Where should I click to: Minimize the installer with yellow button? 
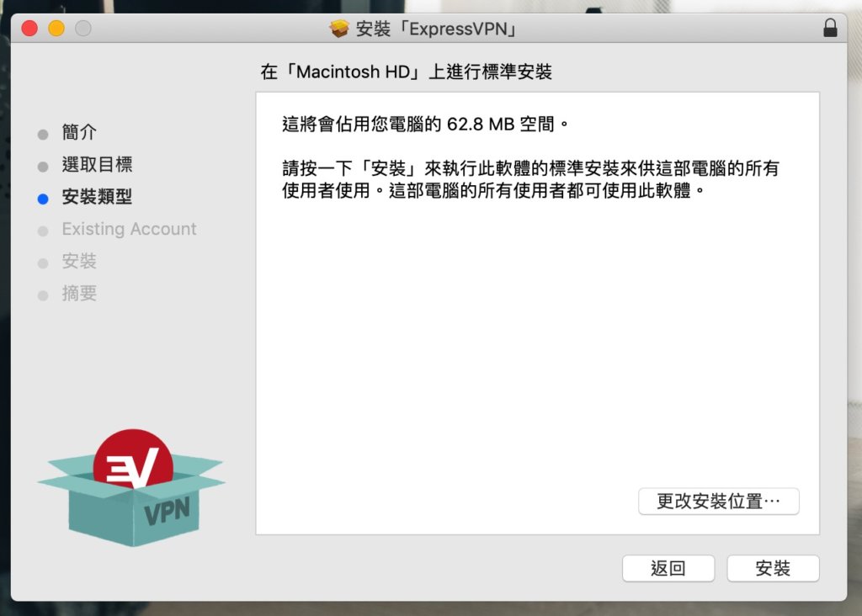pyautogui.click(x=56, y=28)
